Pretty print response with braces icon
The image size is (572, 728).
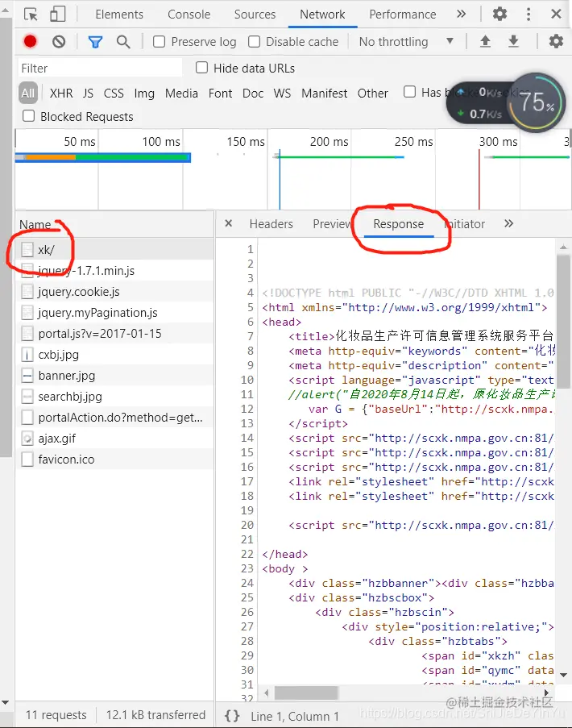pyautogui.click(x=232, y=715)
